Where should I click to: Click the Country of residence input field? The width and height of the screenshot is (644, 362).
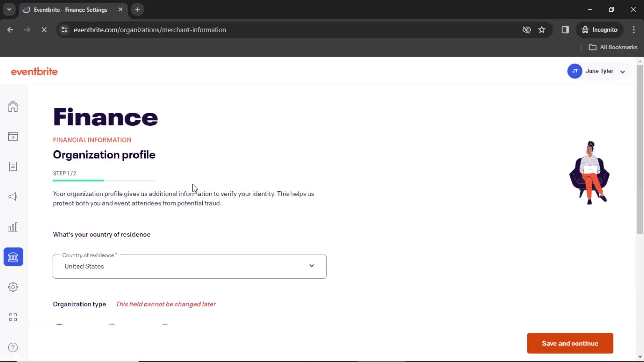(189, 266)
